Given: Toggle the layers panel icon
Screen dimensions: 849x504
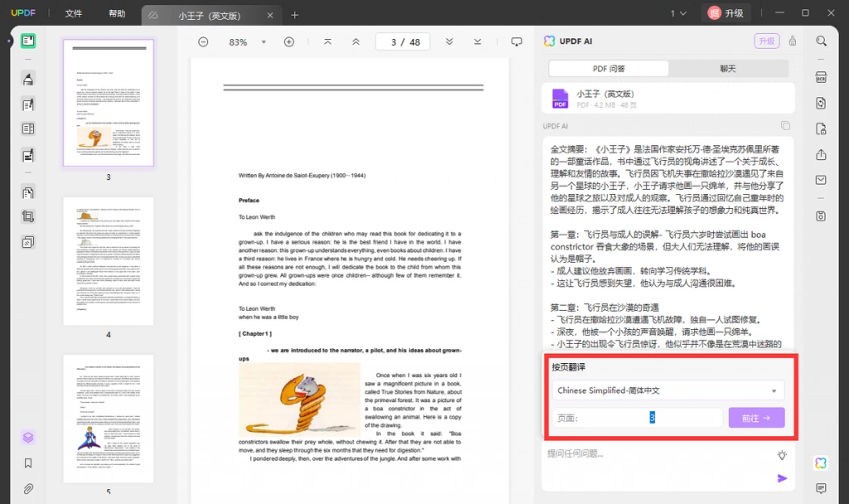Looking at the screenshot, I should pos(28,437).
